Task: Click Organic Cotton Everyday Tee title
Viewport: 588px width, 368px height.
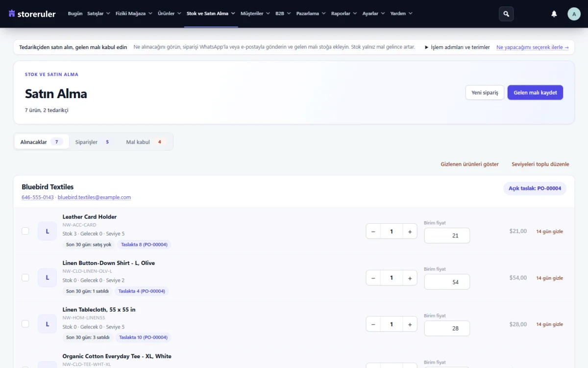Action: (117, 356)
